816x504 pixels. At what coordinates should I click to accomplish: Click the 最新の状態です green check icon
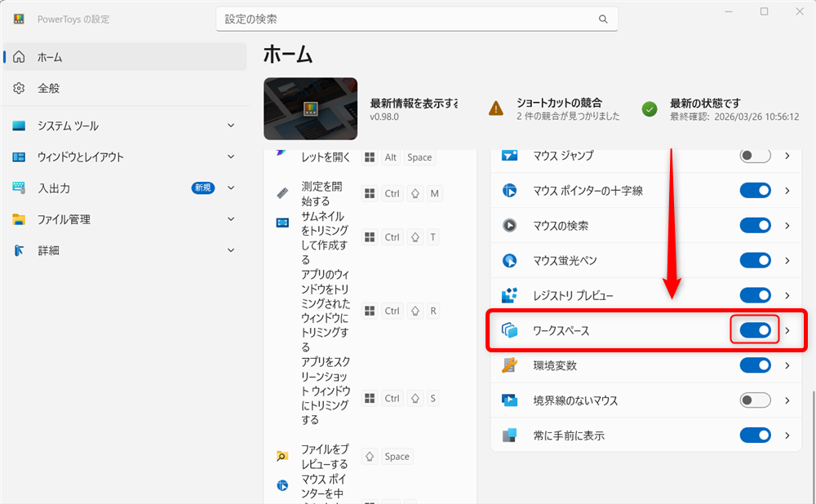647,107
